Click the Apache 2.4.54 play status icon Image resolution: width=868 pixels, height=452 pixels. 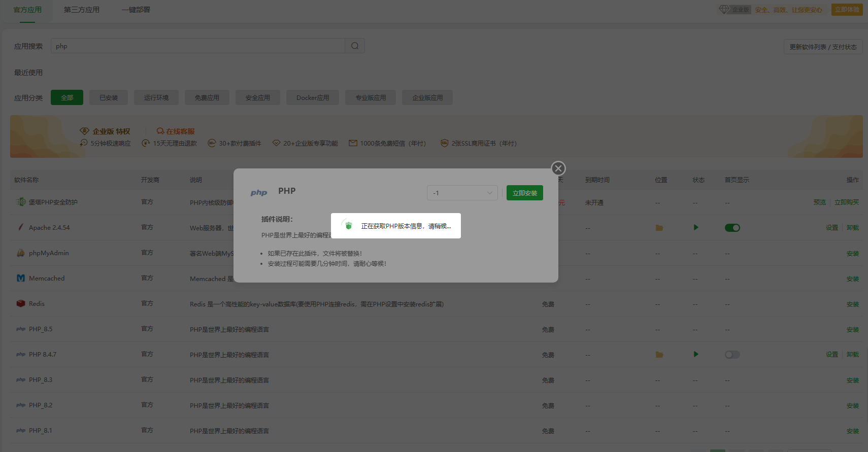[696, 227]
